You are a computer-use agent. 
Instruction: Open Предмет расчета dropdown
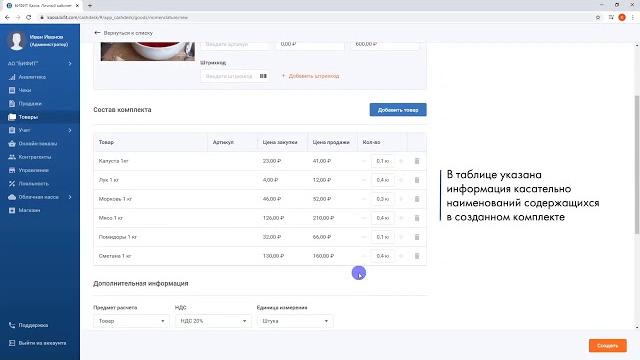pyautogui.click(x=131, y=321)
